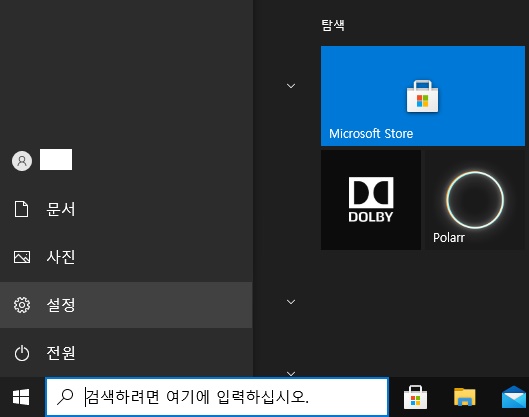Select the 문서 menu entry label
This screenshot has width=529, height=417.
click(x=61, y=209)
